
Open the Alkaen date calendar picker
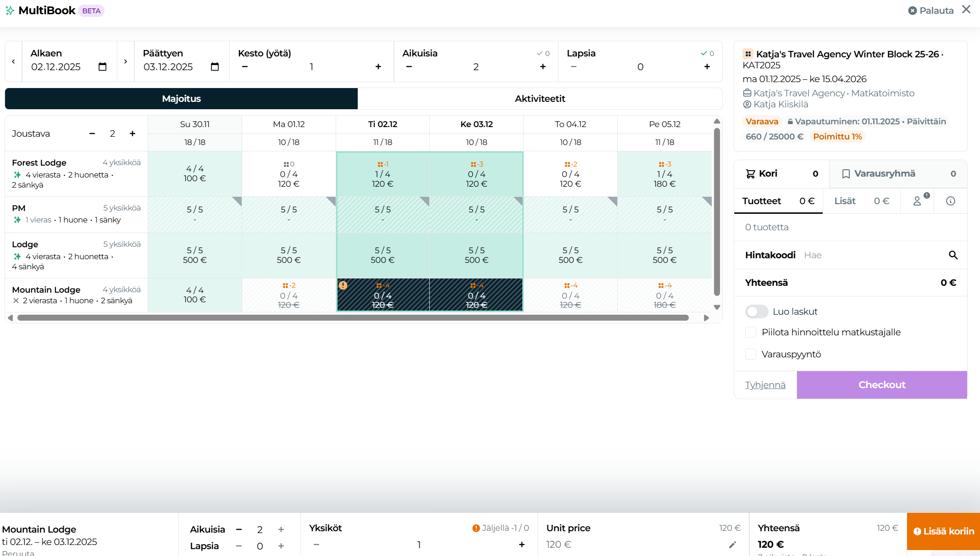point(102,67)
